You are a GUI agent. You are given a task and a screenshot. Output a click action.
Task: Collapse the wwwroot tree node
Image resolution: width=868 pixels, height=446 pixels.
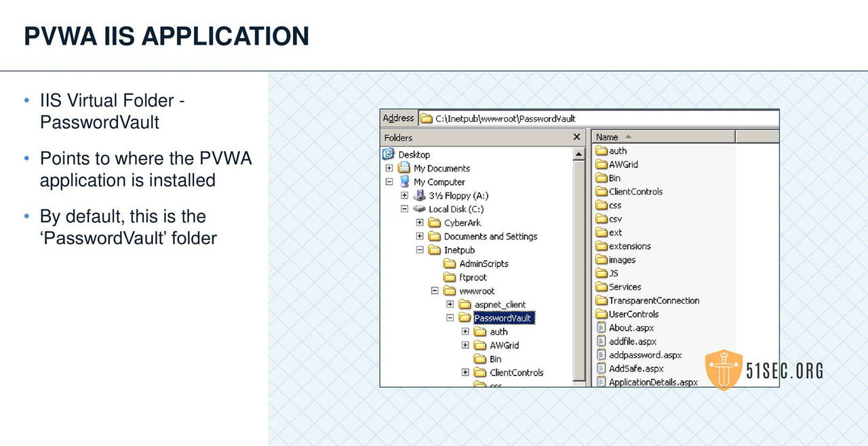(435, 291)
